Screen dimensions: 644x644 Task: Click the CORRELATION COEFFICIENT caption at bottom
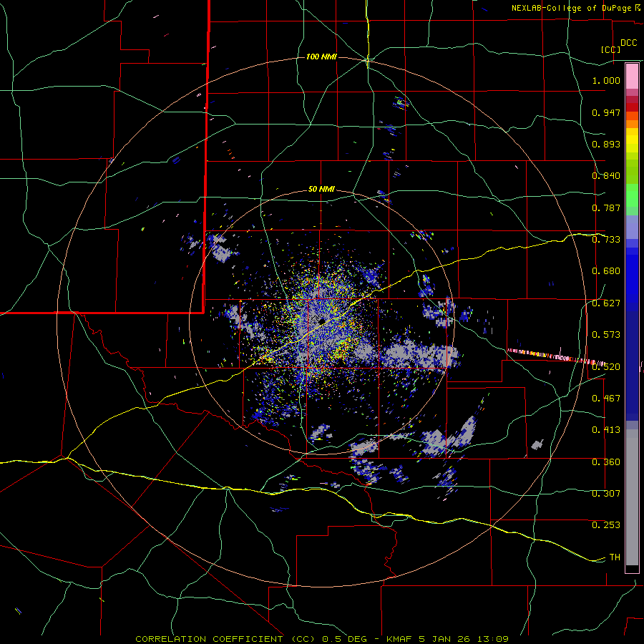tap(322, 639)
